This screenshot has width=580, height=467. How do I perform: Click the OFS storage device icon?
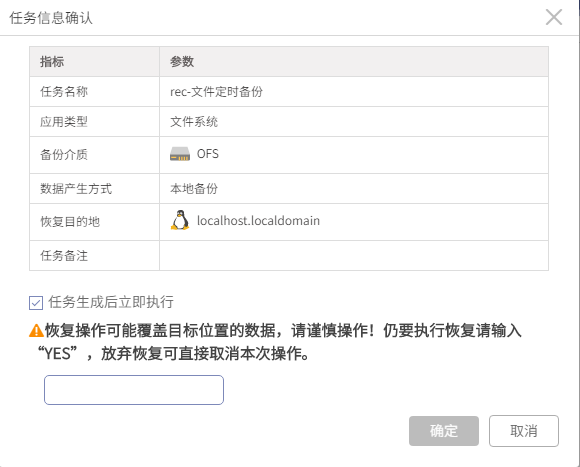[x=180, y=154]
